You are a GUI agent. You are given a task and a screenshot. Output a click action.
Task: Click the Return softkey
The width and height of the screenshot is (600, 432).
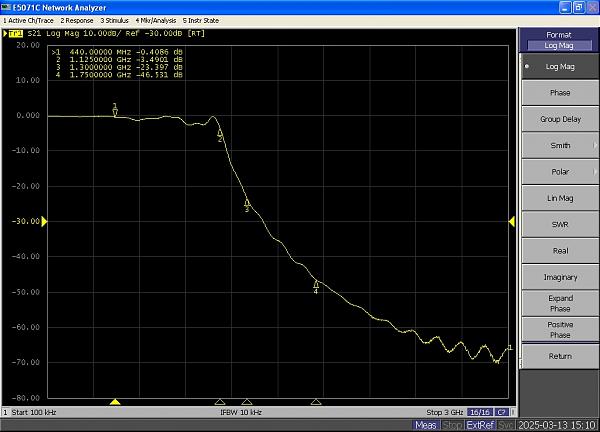560,356
